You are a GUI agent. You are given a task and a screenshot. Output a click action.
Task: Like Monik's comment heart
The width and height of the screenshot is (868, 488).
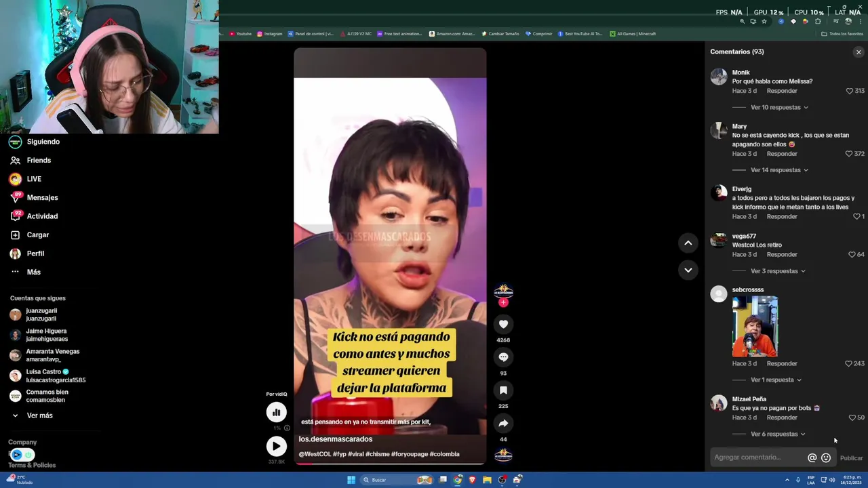pos(849,91)
